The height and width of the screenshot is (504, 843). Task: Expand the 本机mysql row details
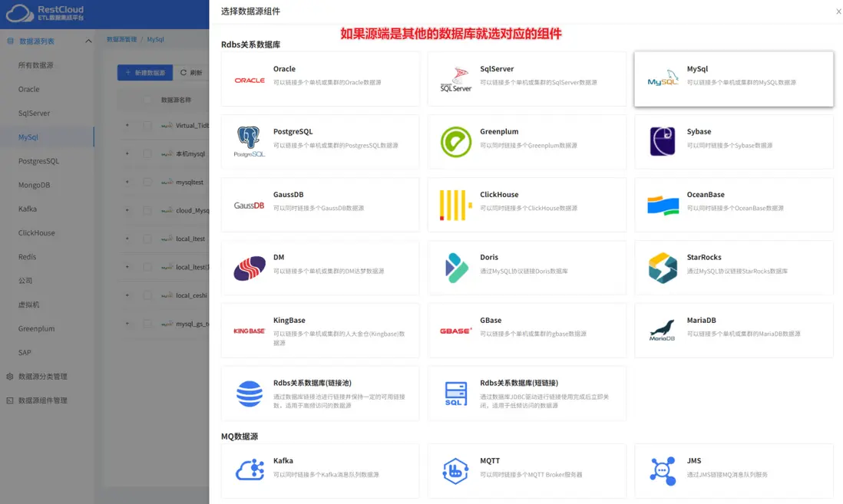(x=127, y=153)
